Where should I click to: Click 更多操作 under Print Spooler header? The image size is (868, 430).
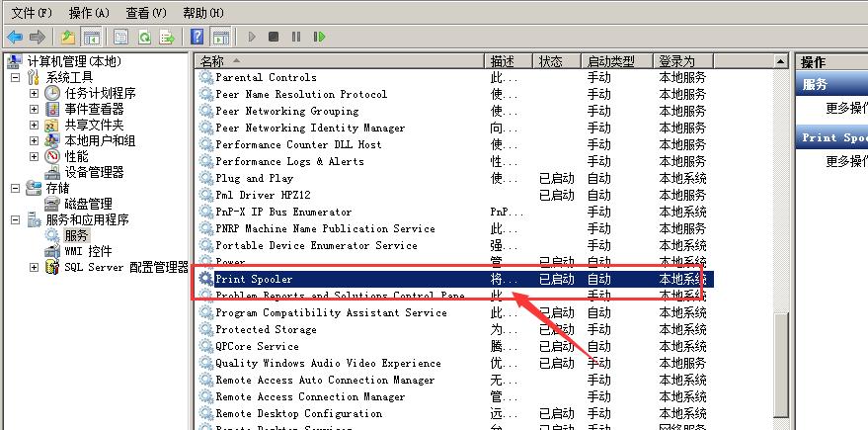pyautogui.click(x=846, y=161)
